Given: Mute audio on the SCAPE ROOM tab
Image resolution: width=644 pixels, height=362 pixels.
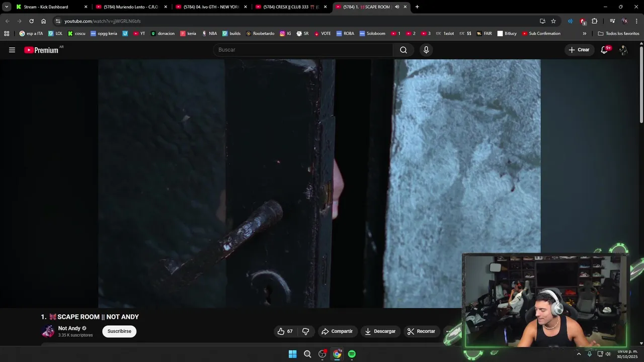Looking at the screenshot, I should click(397, 7).
